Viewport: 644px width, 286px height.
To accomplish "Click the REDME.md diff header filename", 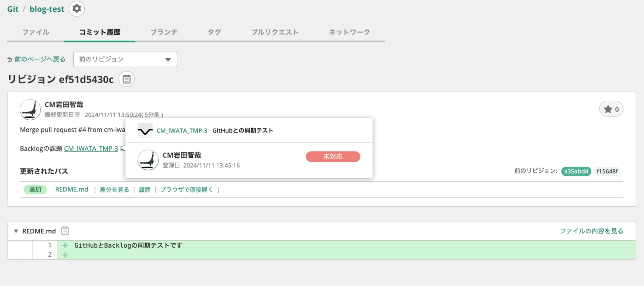I will coord(39,231).
